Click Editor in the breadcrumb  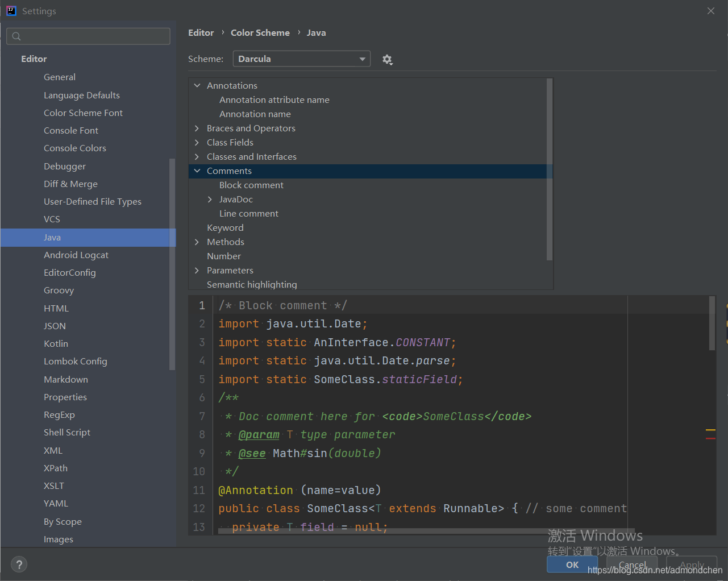(201, 32)
